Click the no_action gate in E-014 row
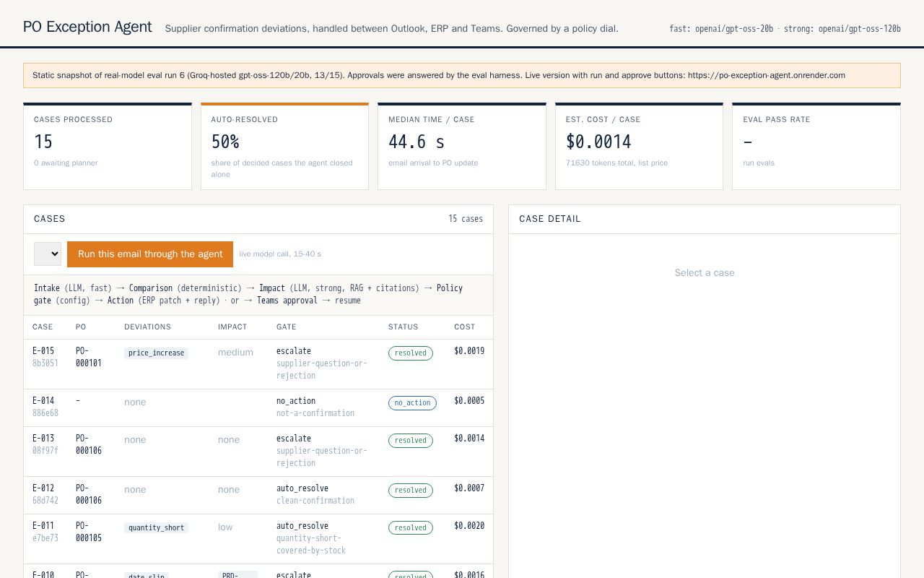Image resolution: width=924 pixels, height=578 pixels. point(296,401)
